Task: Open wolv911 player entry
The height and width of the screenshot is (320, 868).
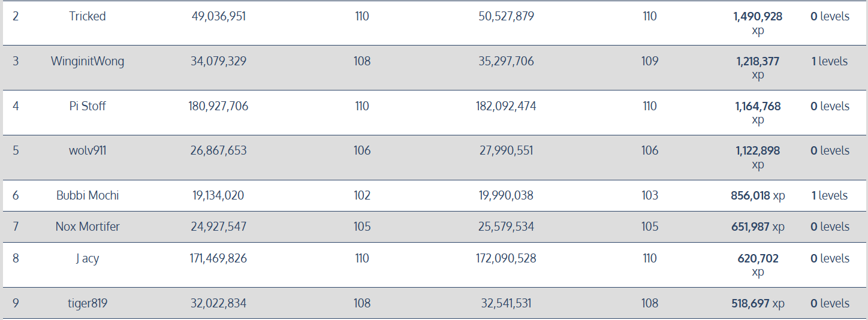Action: [88, 150]
